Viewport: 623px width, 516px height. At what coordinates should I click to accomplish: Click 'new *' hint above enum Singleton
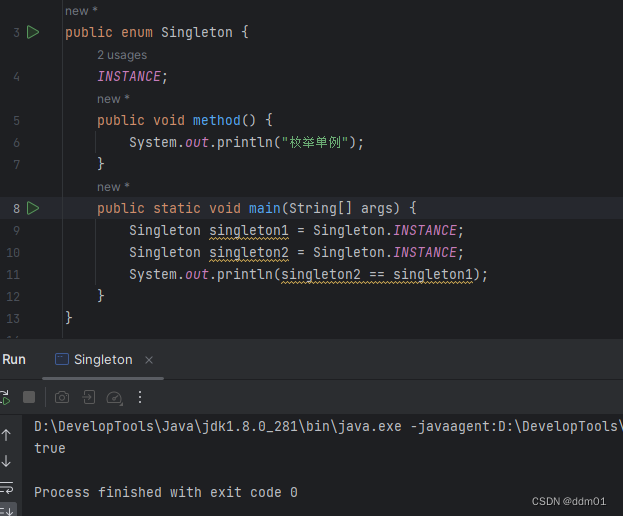click(81, 11)
